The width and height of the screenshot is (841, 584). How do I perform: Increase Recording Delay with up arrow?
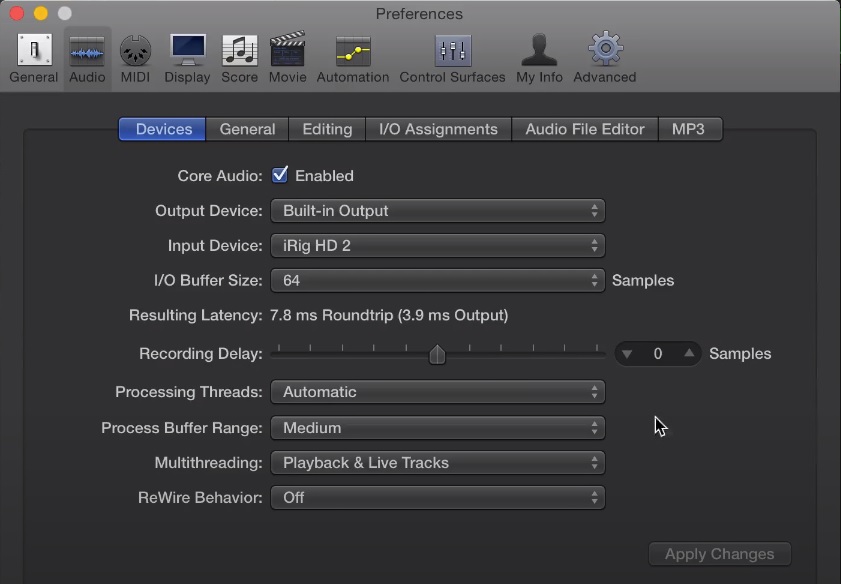coord(689,354)
